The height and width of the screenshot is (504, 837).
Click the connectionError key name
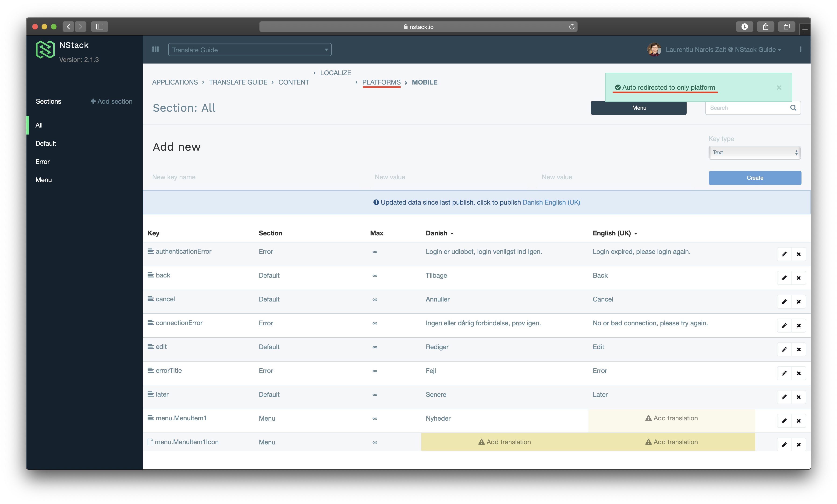[x=179, y=323]
